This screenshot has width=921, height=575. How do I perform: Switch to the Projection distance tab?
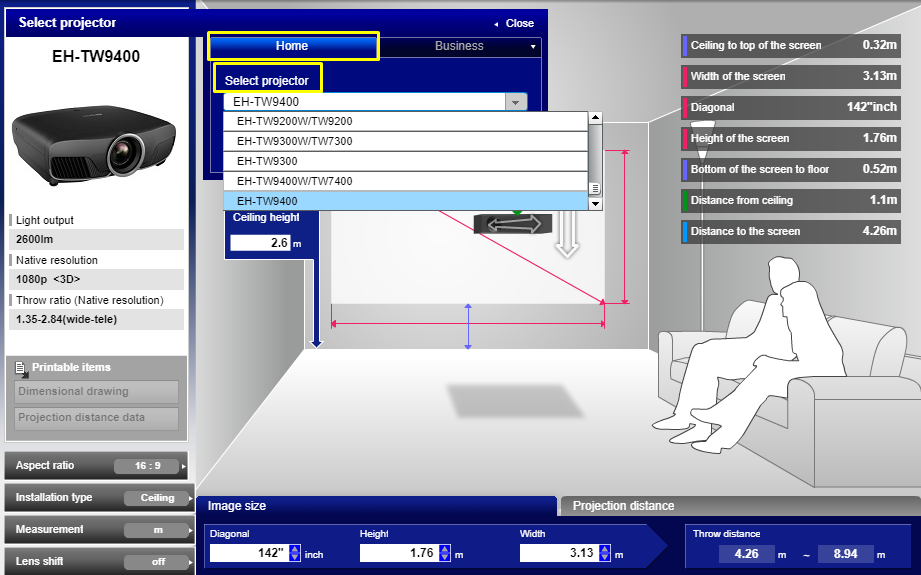(740, 506)
